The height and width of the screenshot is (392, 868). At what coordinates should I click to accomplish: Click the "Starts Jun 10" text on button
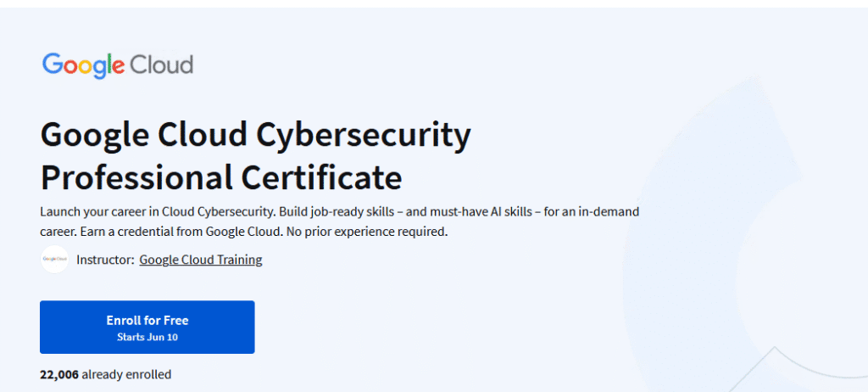(147, 337)
